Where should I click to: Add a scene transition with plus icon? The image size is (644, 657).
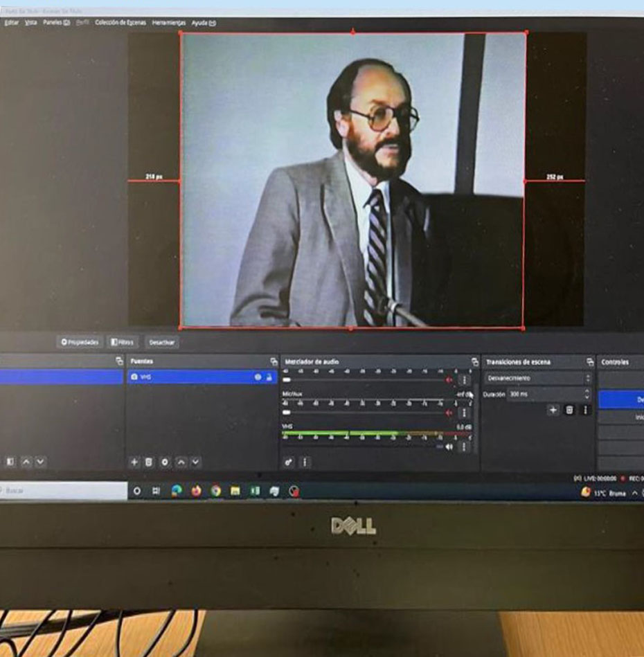tap(553, 410)
